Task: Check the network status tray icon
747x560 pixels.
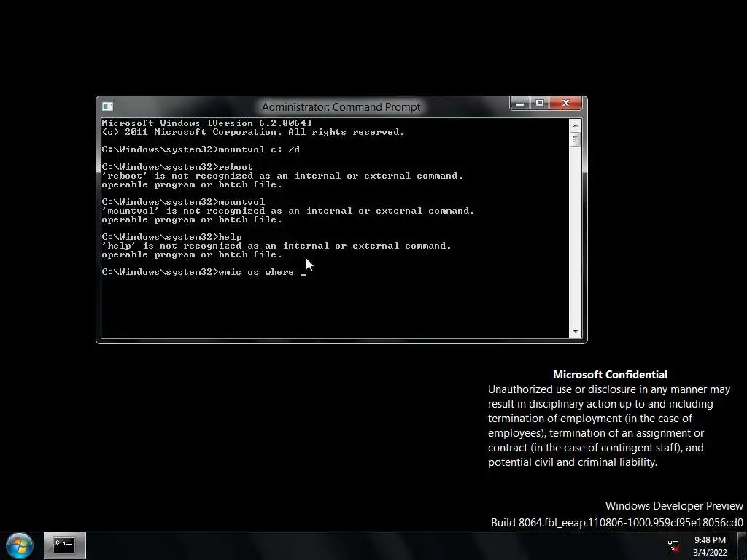Action: 673,545
